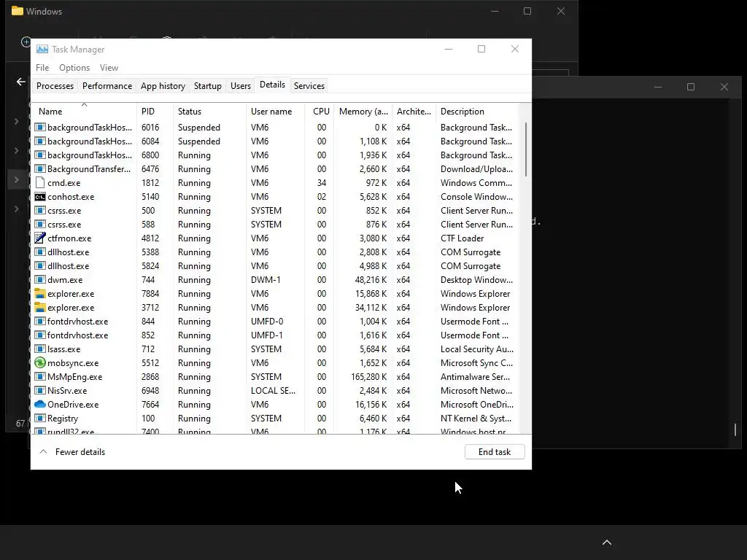Switch to the Performance tab
Screen dimensions: 747x560
click(107, 86)
